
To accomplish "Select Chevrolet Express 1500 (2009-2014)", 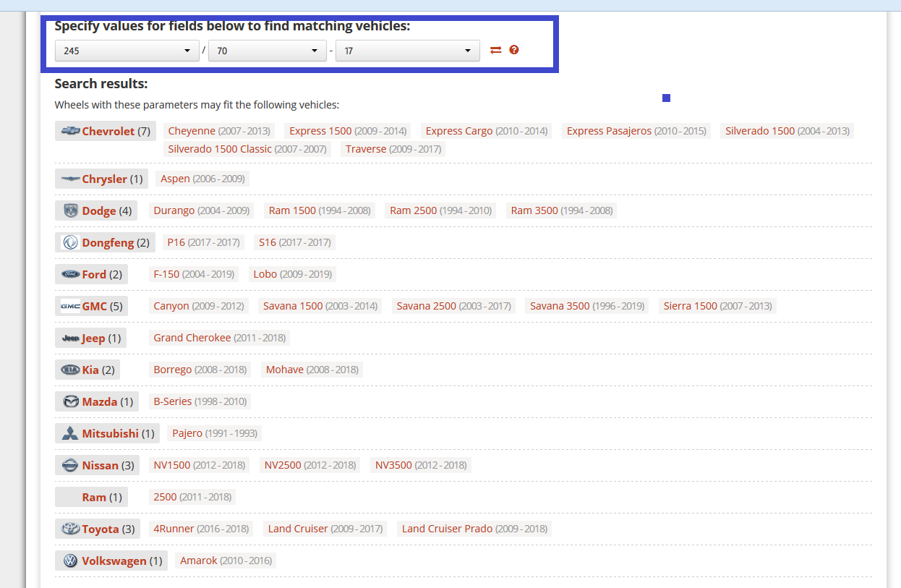I will coord(348,131).
